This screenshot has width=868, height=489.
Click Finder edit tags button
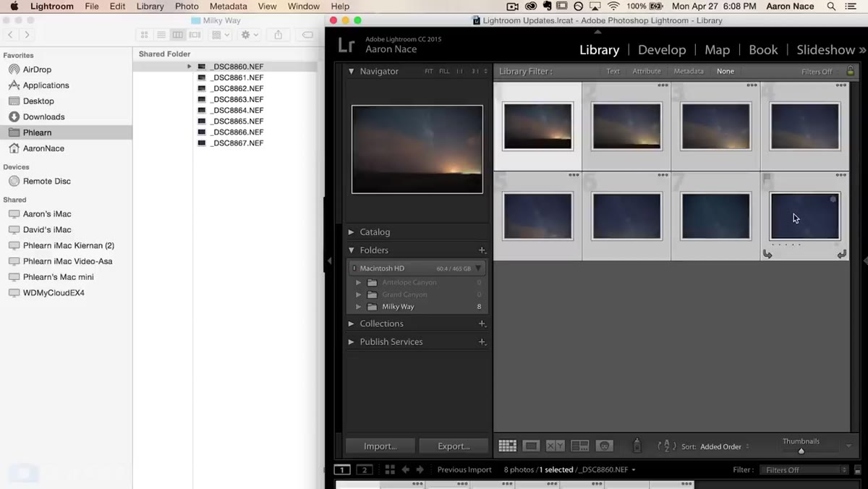pyautogui.click(x=307, y=35)
